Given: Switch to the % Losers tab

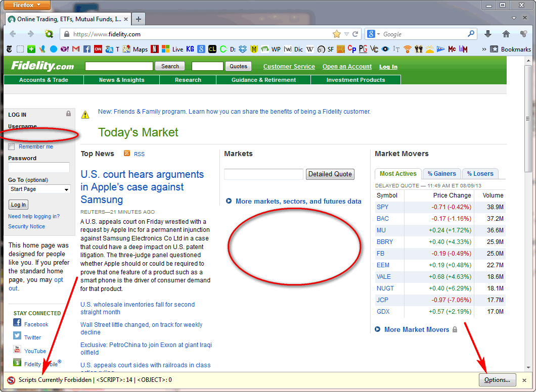Looking at the screenshot, I should [480, 174].
